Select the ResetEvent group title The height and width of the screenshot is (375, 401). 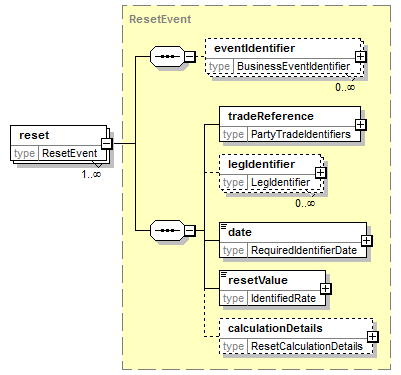tap(160, 19)
